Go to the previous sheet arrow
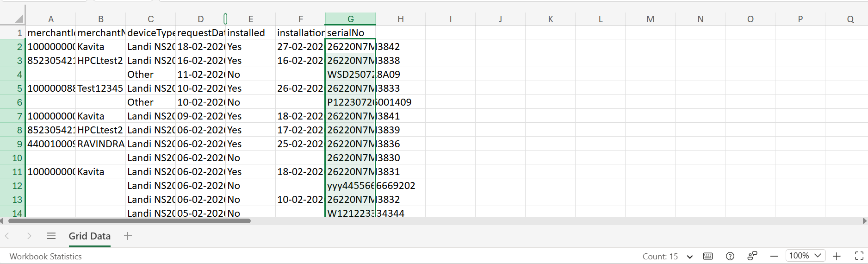 click(x=7, y=236)
